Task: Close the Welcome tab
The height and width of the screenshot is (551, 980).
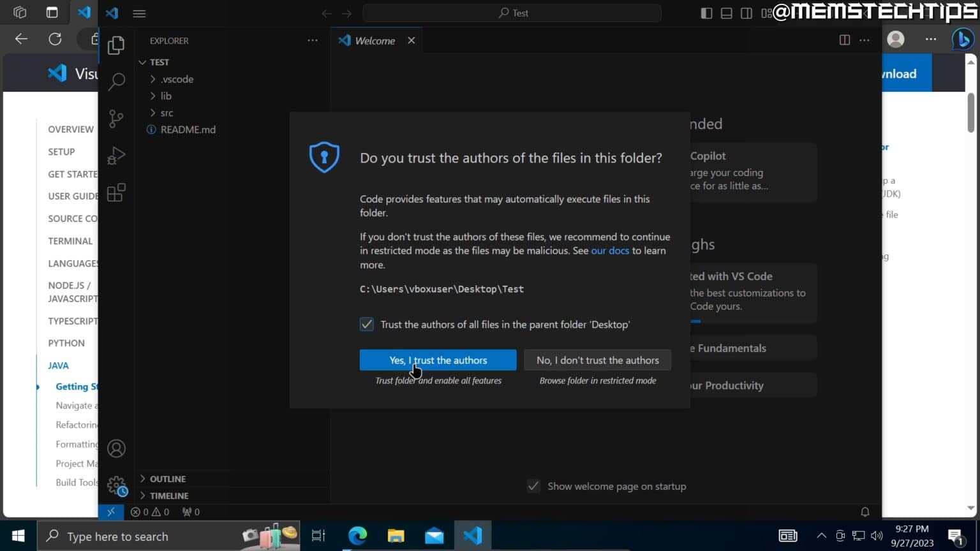Action: [412, 40]
